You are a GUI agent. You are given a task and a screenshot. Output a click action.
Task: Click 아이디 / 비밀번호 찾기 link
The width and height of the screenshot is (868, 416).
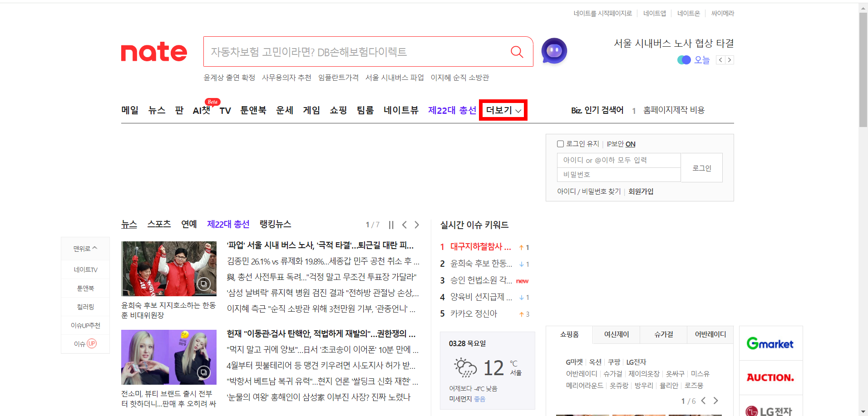pyautogui.click(x=589, y=191)
